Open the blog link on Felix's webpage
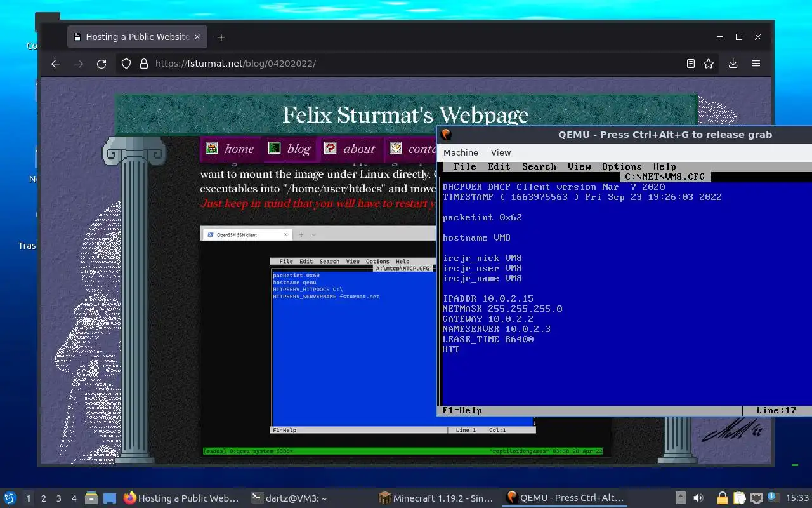812x508 pixels. point(298,149)
